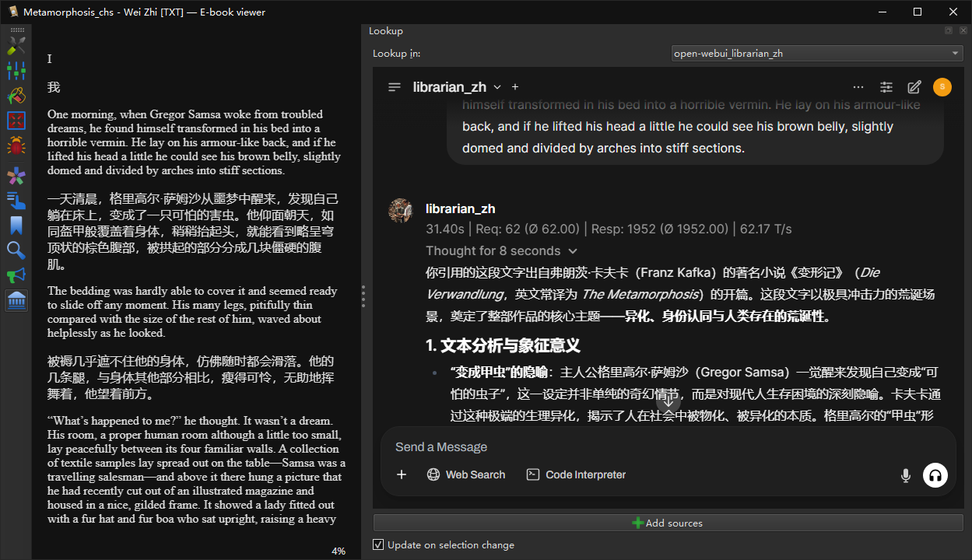Click the panel splitter handle dots
972x560 pixels.
tap(363, 296)
